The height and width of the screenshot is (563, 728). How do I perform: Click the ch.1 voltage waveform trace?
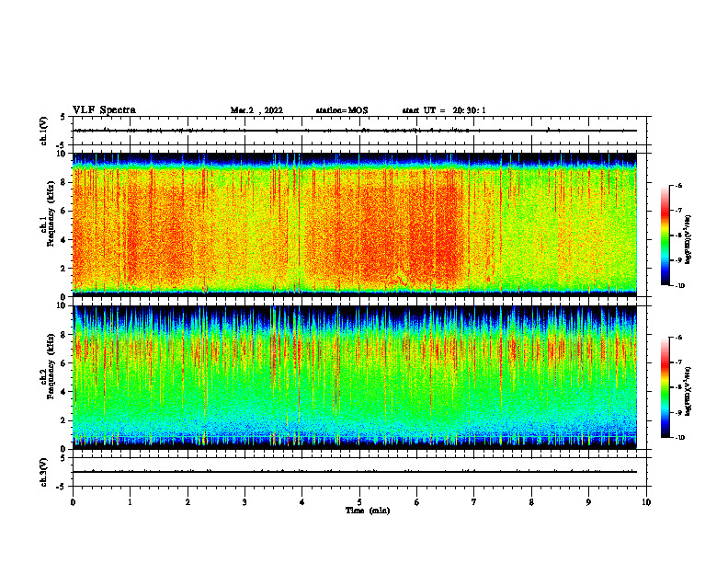click(355, 131)
